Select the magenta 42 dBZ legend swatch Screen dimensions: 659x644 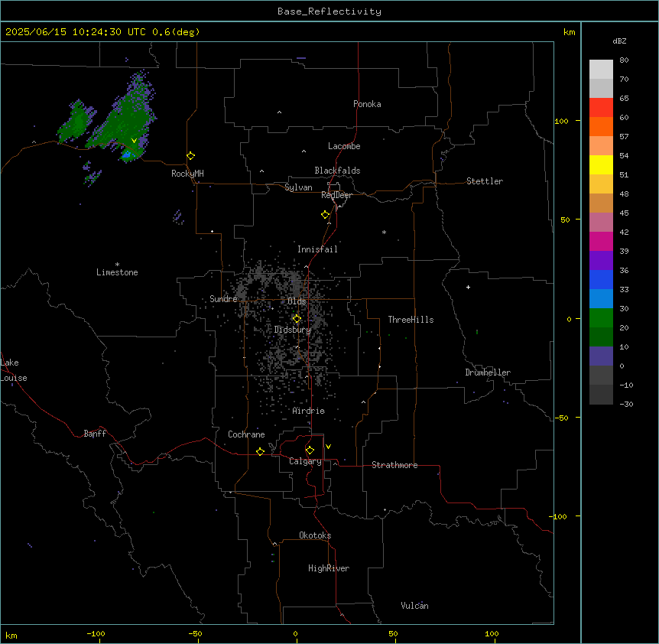601,241
